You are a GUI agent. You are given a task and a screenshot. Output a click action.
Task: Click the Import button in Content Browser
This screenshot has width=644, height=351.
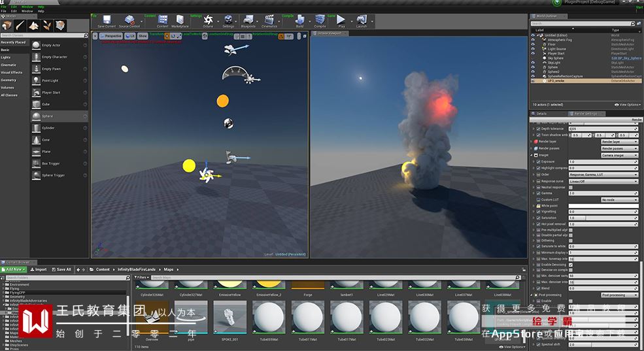[x=39, y=270]
